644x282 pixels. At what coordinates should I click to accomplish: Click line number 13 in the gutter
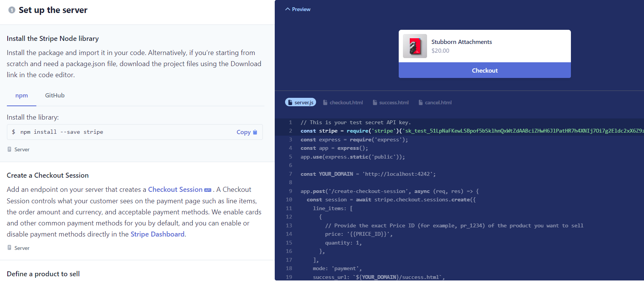point(289,226)
